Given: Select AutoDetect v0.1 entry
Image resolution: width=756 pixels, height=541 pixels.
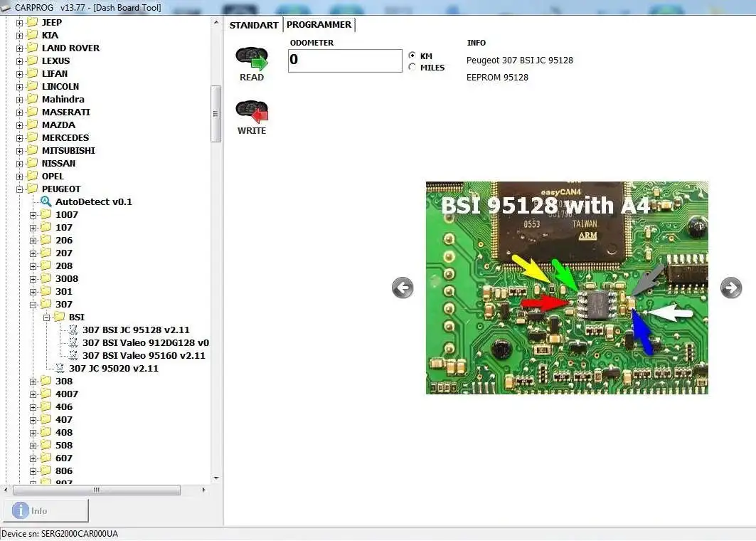Looking at the screenshot, I should (x=94, y=201).
